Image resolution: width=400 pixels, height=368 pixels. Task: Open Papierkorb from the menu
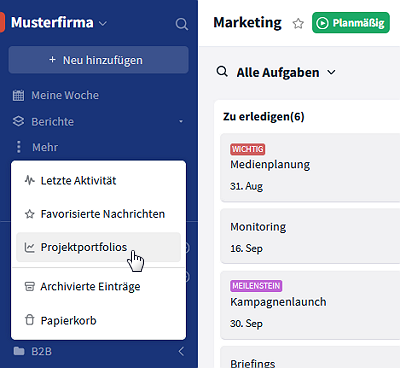click(x=98, y=320)
